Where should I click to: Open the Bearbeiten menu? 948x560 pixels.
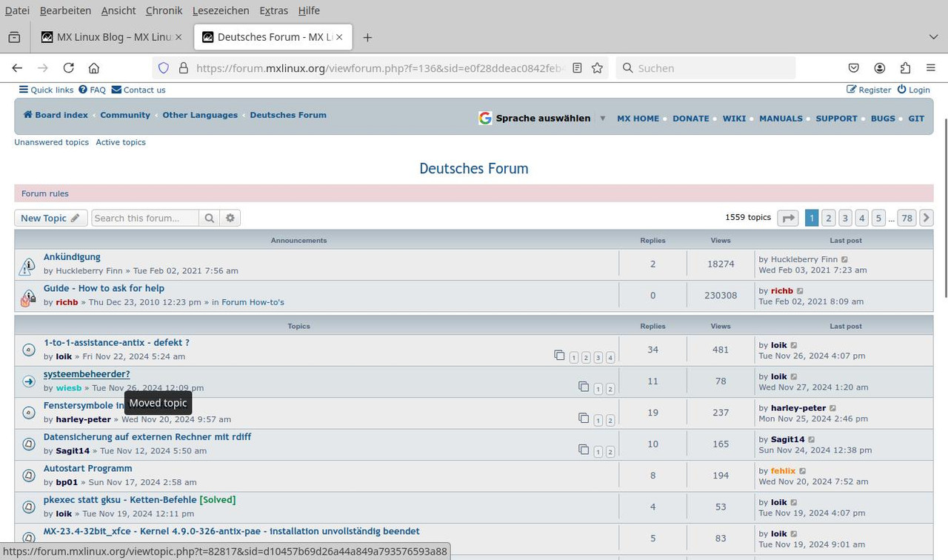click(65, 10)
